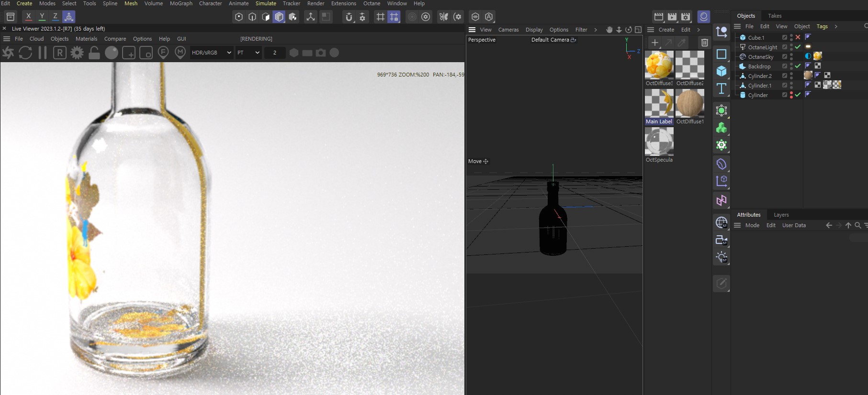The width and height of the screenshot is (868, 395).
Task: Open the Edit Render Settings clapperboard icon
Action: click(686, 17)
